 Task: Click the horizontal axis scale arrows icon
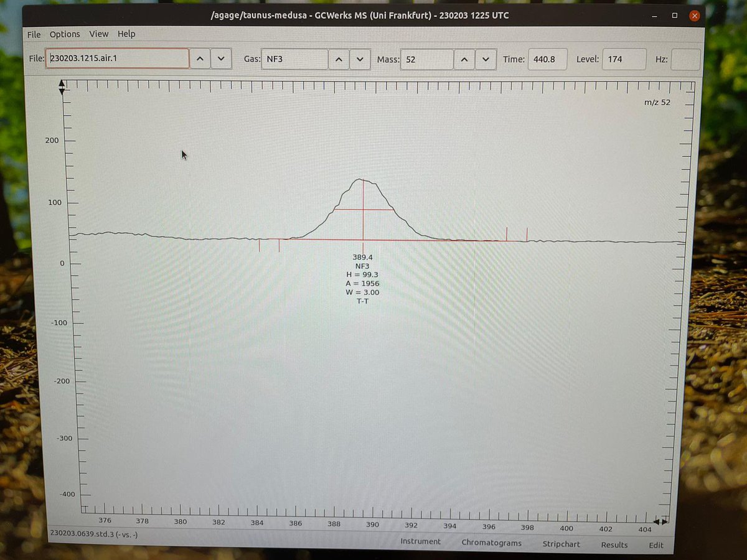tap(660, 521)
